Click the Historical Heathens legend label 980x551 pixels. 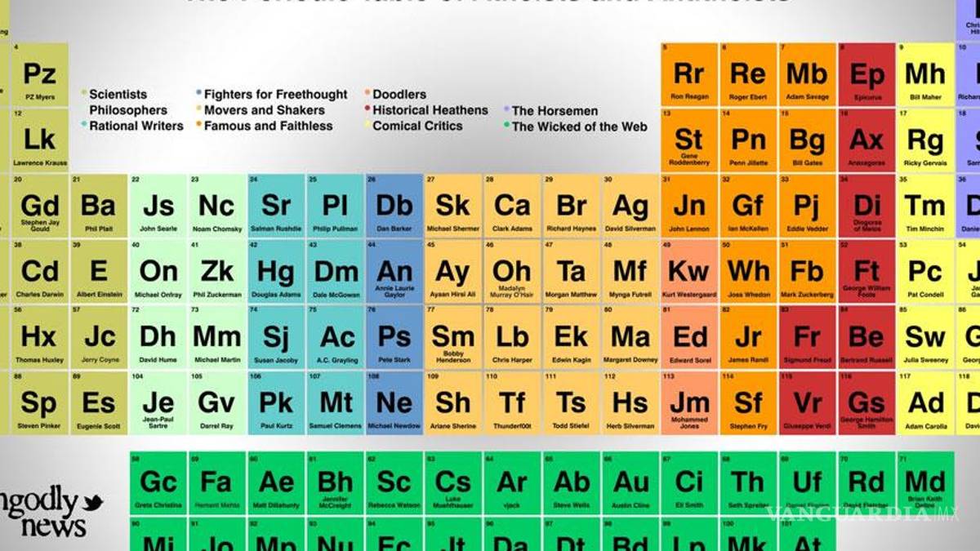[430, 110]
